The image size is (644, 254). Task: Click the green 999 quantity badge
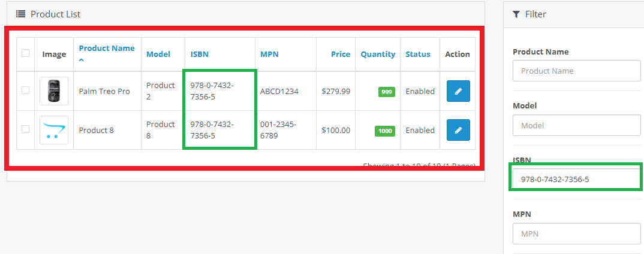[x=387, y=92]
